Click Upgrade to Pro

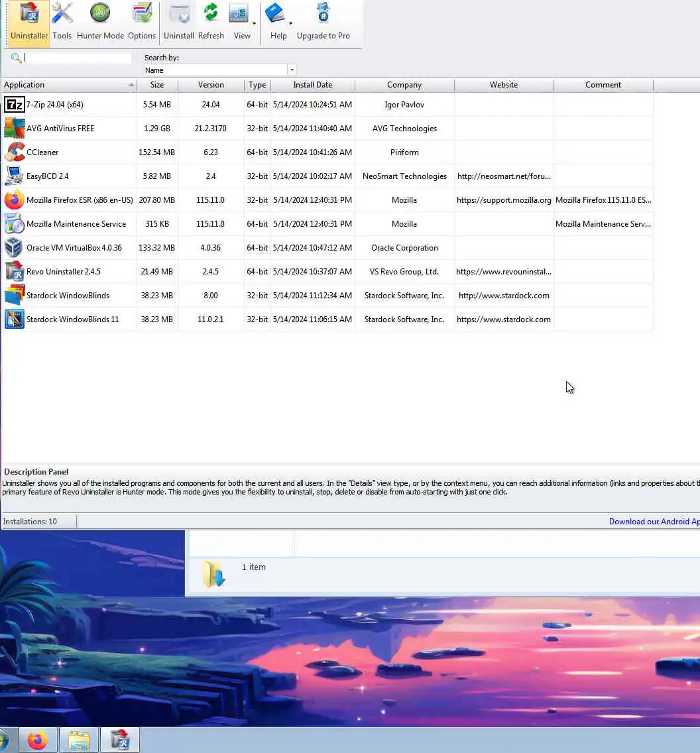click(x=323, y=22)
